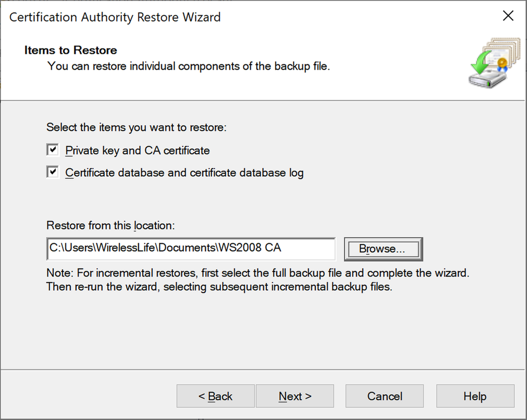This screenshot has height=420, width=527.
Task: Go to previous step with Back
Action: tap(215, 396)
